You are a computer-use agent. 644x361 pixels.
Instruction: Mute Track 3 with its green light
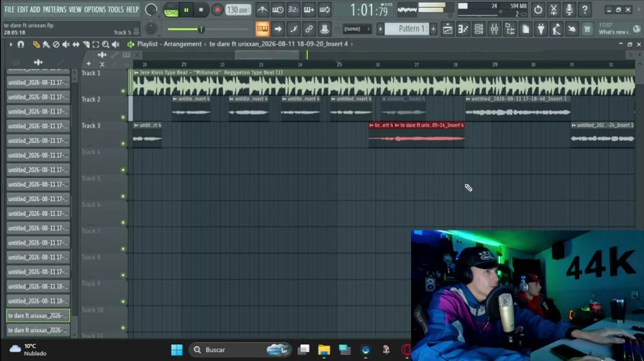[x=123, y=143]
